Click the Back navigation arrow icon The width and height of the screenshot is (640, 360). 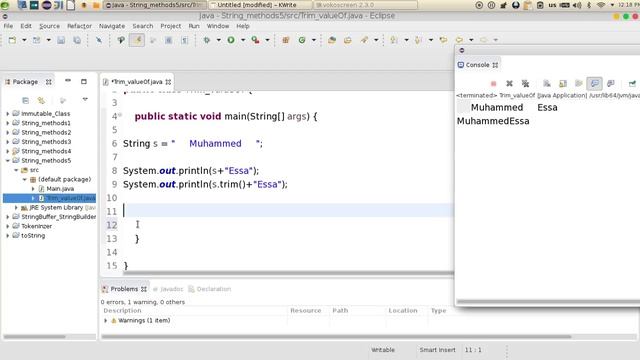pyautogui.click(x=459, y=40)
